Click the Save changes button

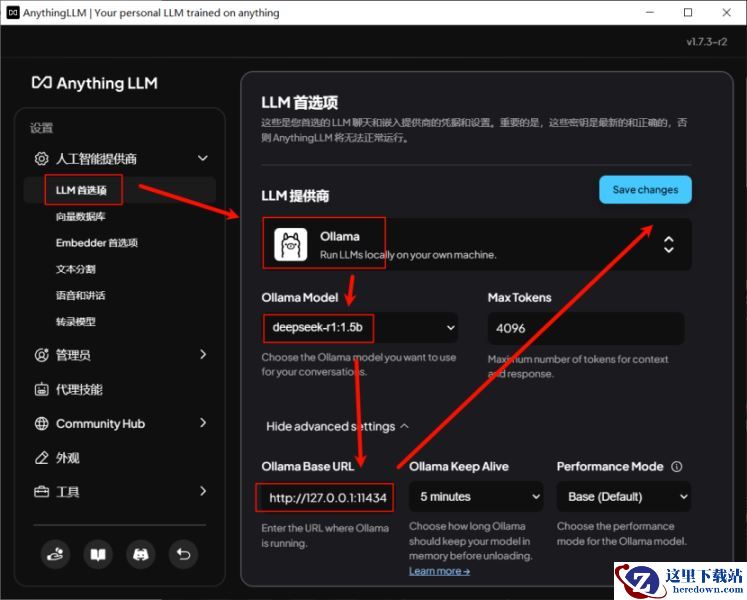645,190
